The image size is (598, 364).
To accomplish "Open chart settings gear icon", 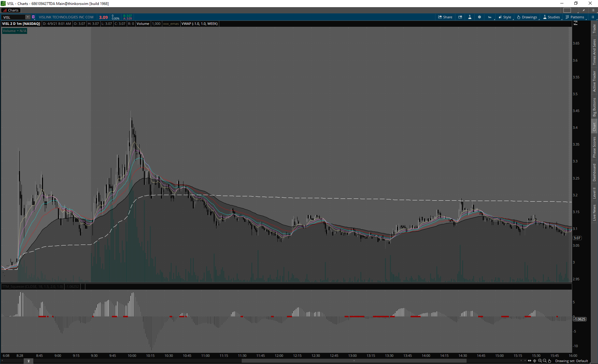I will coord(479,17).
